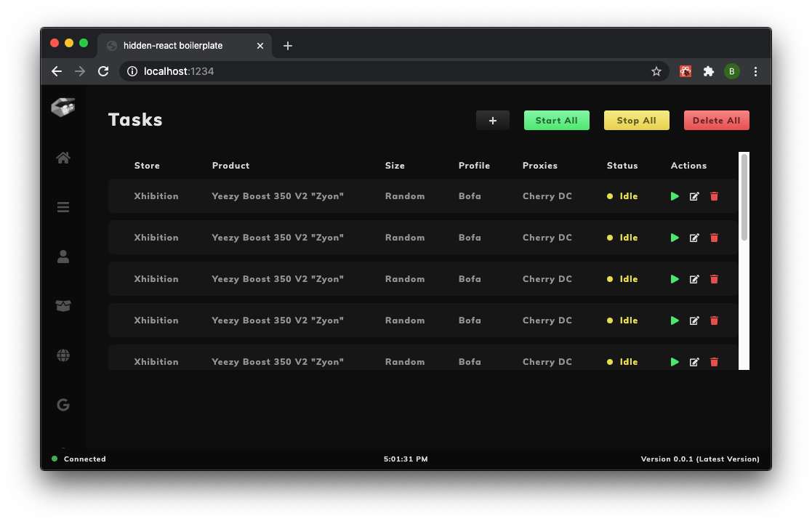Click the Size column header
This screenshot has width=812, height=524.
point(395,166)
